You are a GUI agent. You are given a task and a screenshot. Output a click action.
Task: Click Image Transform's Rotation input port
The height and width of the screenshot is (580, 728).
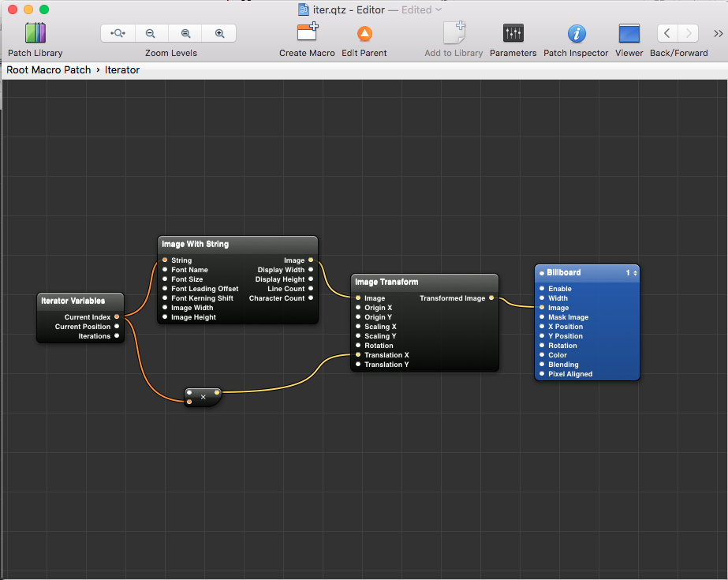(x=358, y=345)
